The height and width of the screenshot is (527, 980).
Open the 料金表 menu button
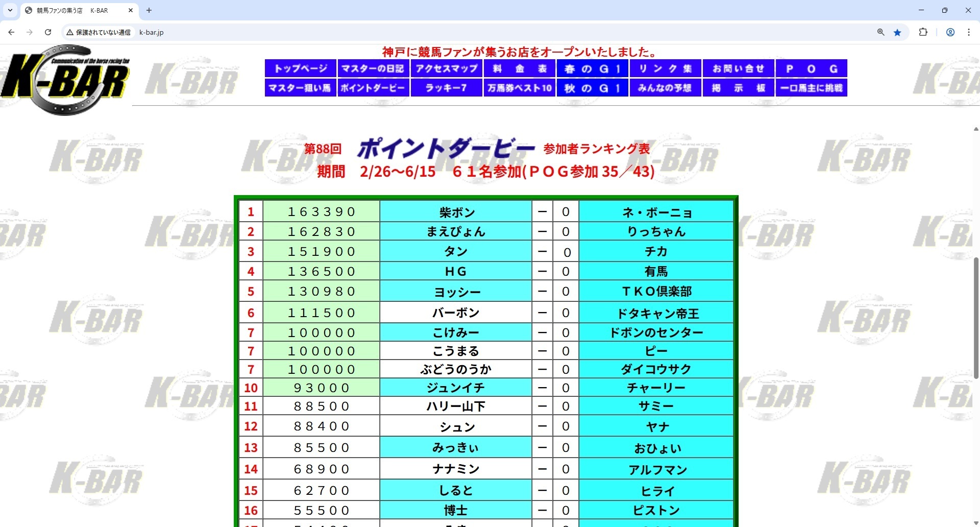pos(519,68)
